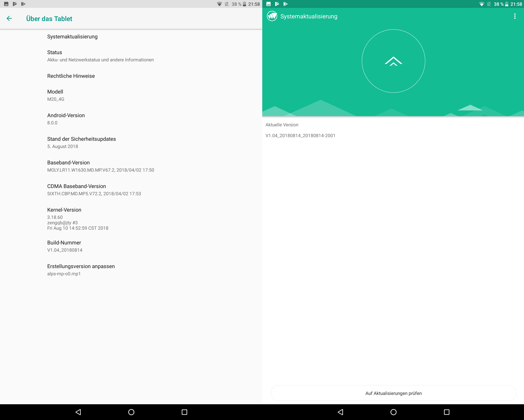Tap the no-SIM icon in left status bar
The width and height of the screenshot is (524, 420).
(226, 4)
